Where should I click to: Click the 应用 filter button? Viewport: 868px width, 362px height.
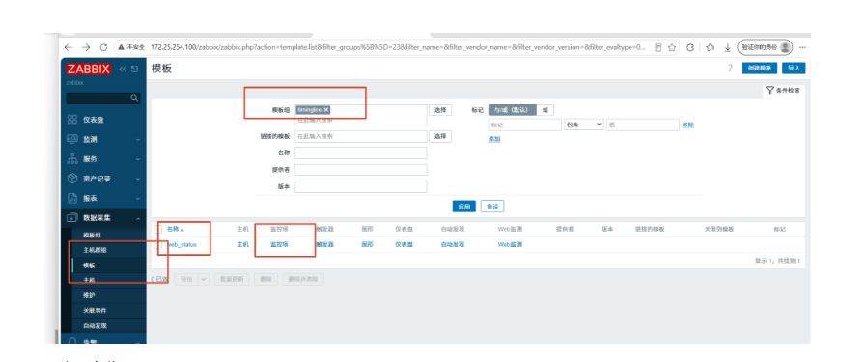(x=463, y=207)
